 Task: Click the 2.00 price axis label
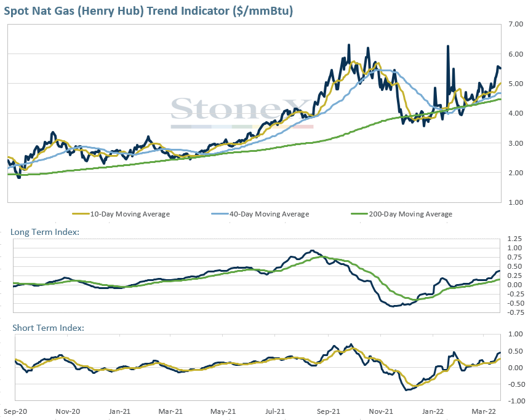[516, 173]
